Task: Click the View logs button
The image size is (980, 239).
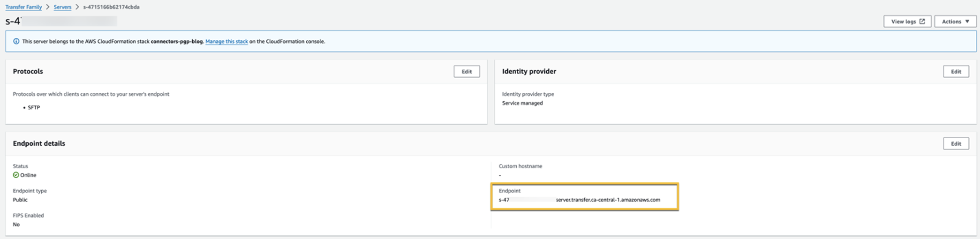Action: tap(907, 22)
